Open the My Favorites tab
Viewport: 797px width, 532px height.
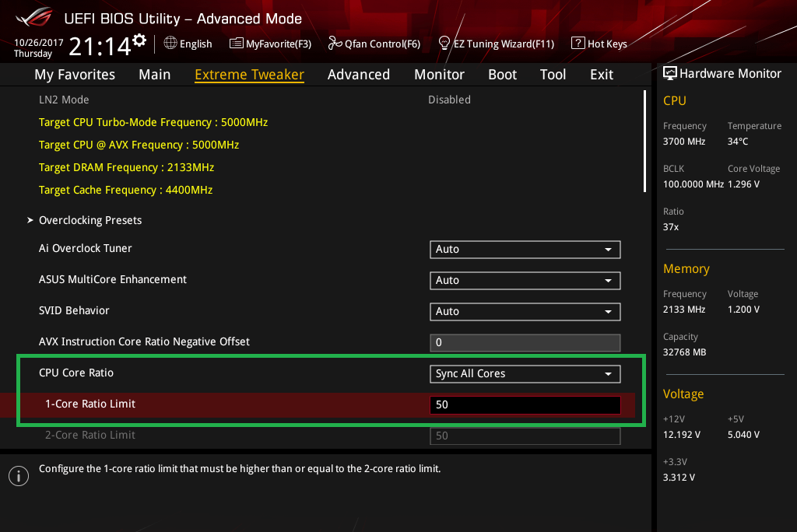coord(75,75)
